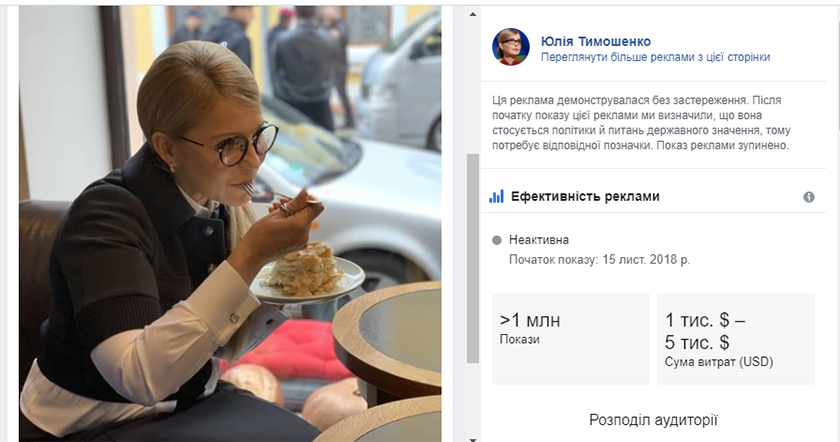Click the gray ad panel scrollbar thumb
The height and width of the screenshot is (442, 840).
point(472,258)
